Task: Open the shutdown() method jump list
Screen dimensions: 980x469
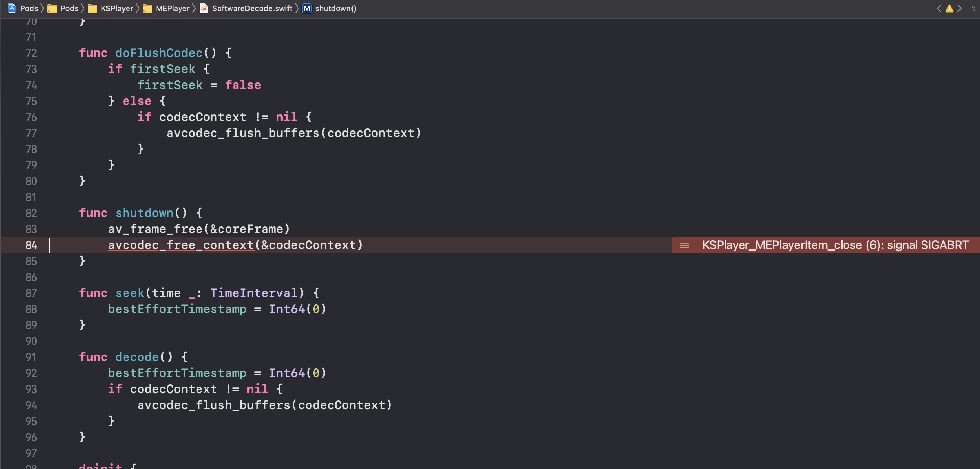Action: pos(335,8)
